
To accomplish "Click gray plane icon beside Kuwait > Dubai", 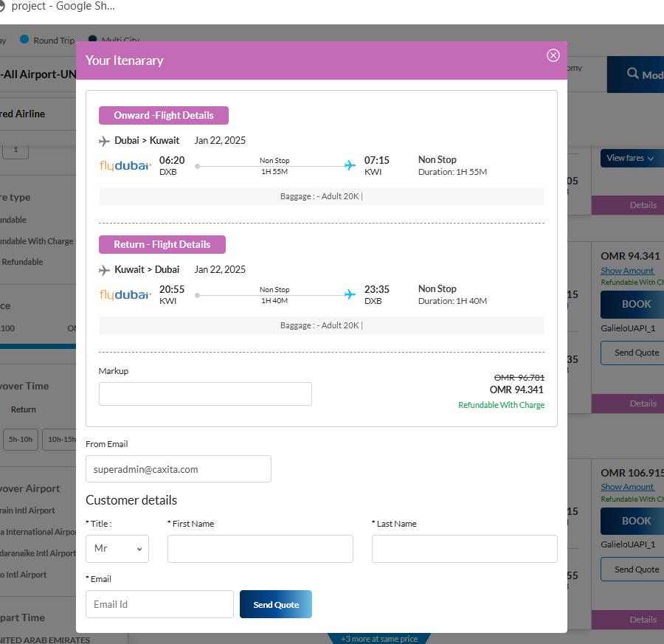I will tap(104, 270).
